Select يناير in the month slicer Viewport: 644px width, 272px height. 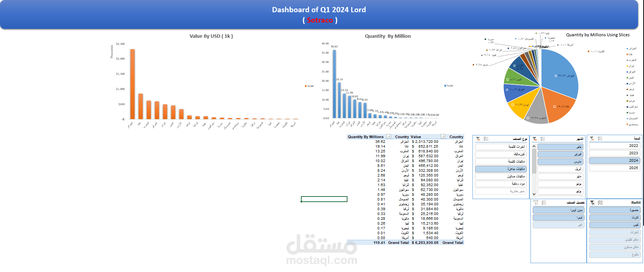(560, 147)
